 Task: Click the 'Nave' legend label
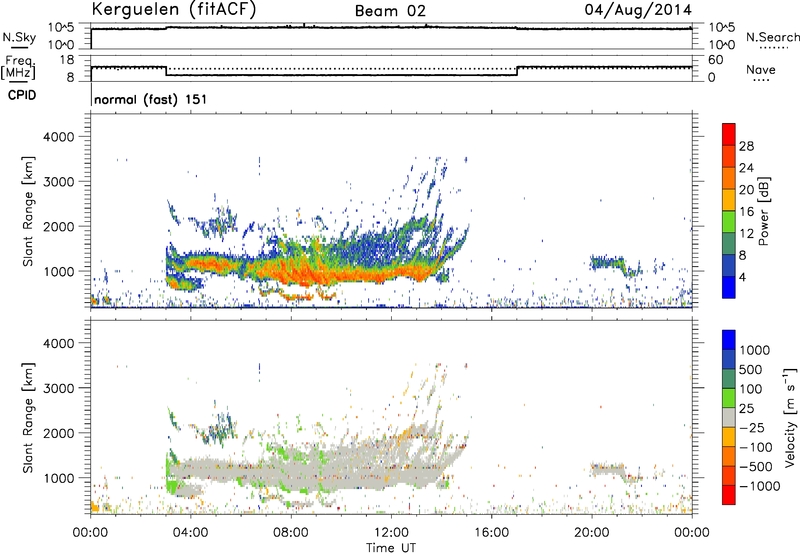coord(761,70)
